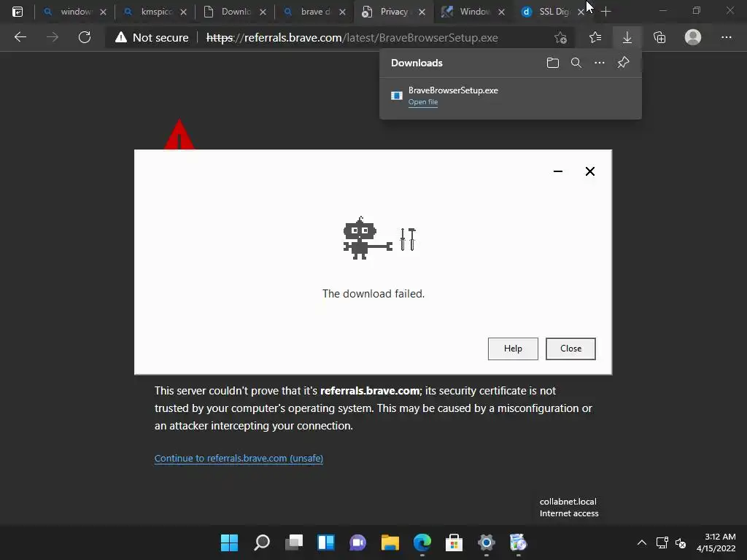Click the browser back arrow
747x560 pixels.
[x=20, y=37]
